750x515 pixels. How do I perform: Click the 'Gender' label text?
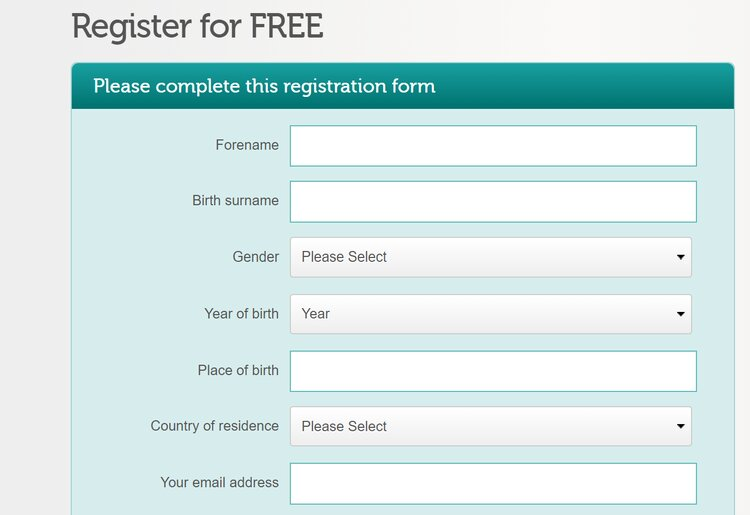point(256,257)
